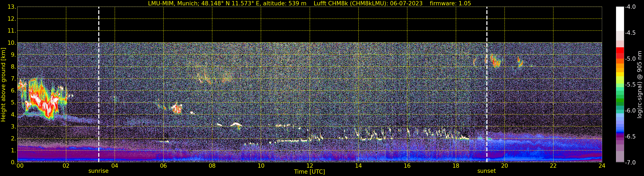Click the '18' tick on the time axis
The image size is (644, 176).
[456, 166]
